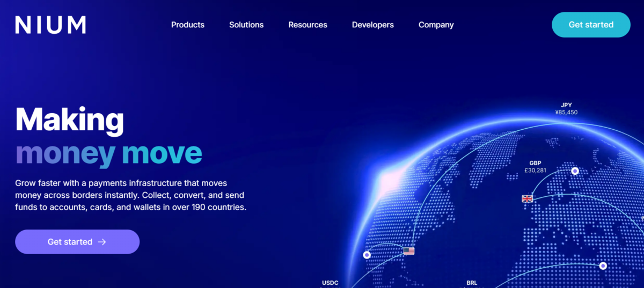
Task: Open the Company menu
Action: point(436,25)
